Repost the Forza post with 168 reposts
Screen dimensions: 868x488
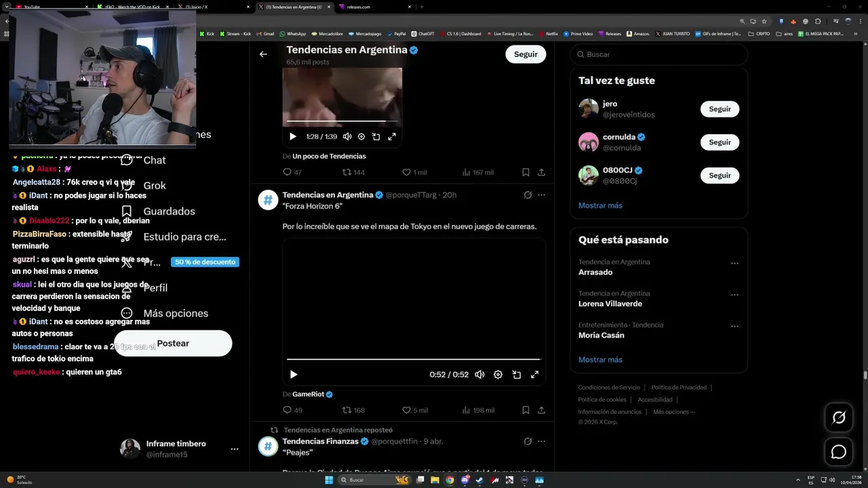click(353, 410)
